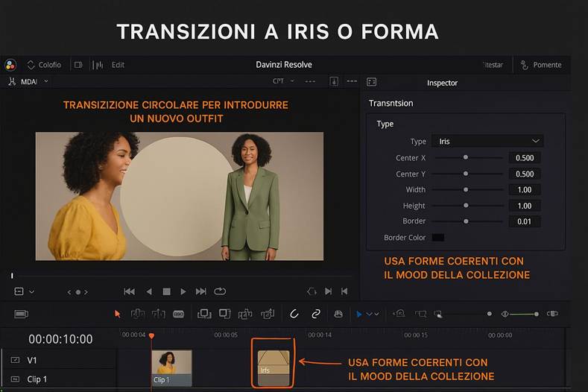Select the trim edit tool

click(x=138, y=314)
